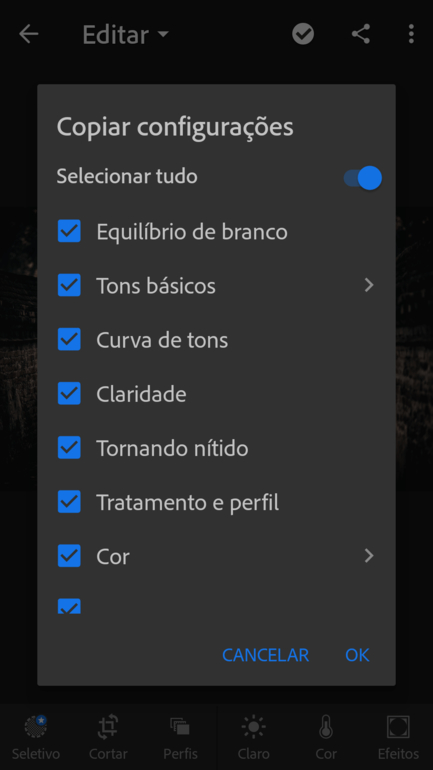Select the Seletivo tool icon
The width and height of the screenshot is (433, 770).
tap(36, 727)
